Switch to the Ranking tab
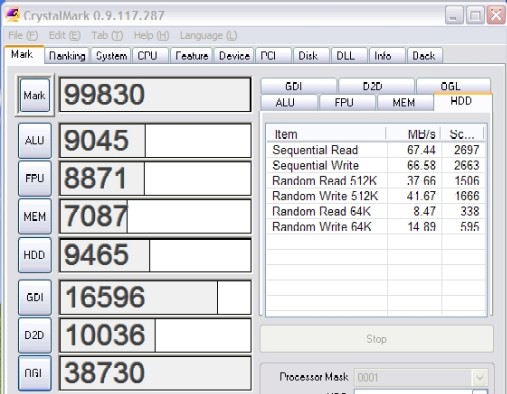 click(67, 56)
